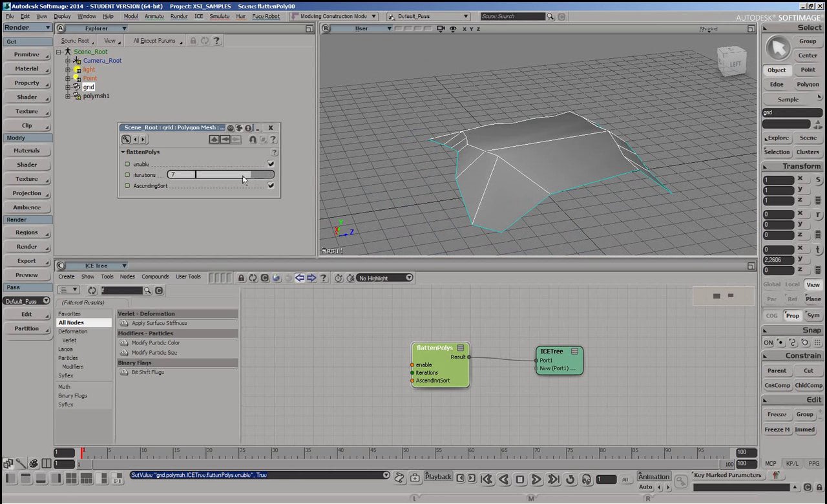Open the Default_Pass dropdown in the top bar
Image resolution: width=827 pixels, height=504 pixels.
429,16
